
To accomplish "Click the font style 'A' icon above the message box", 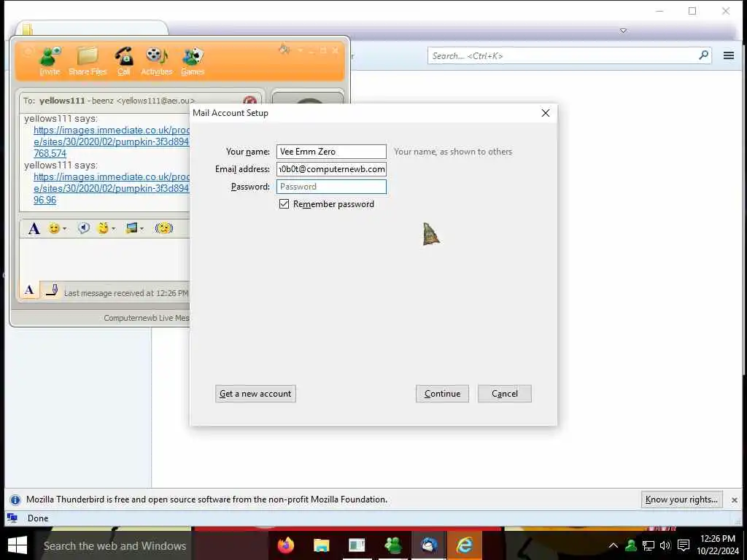I will (34, 228).
